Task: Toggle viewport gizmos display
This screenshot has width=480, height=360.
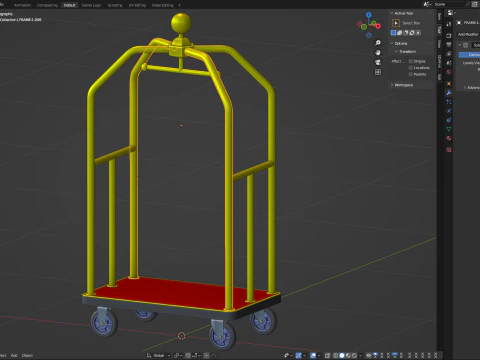Action: [298, 355]
